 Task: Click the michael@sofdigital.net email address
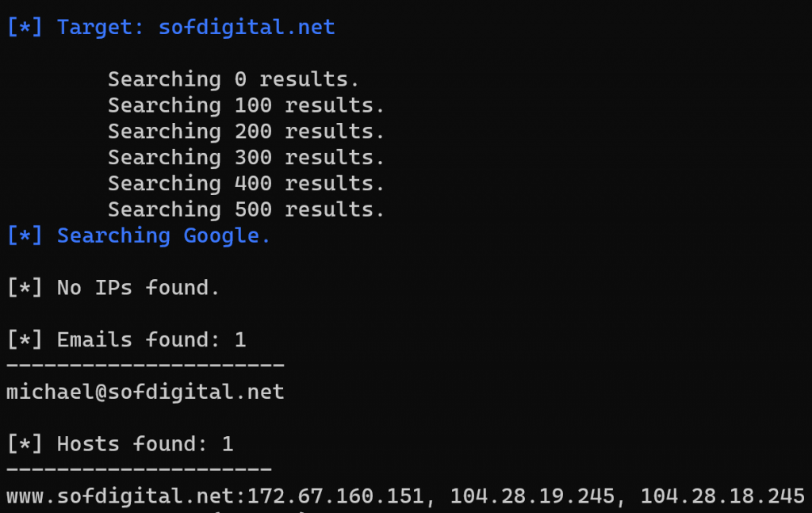point(145,392)
